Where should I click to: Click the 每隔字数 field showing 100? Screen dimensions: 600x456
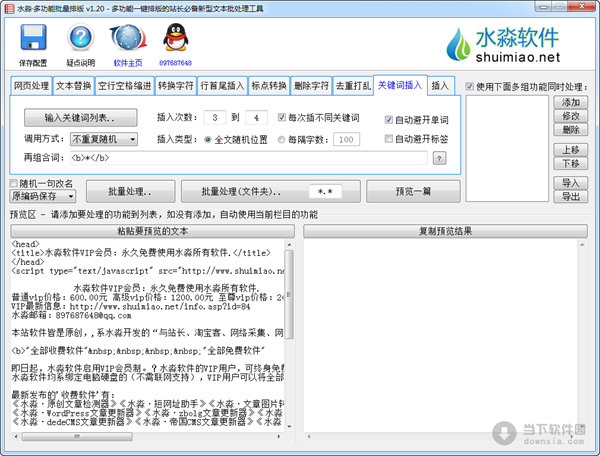[346, 139]
